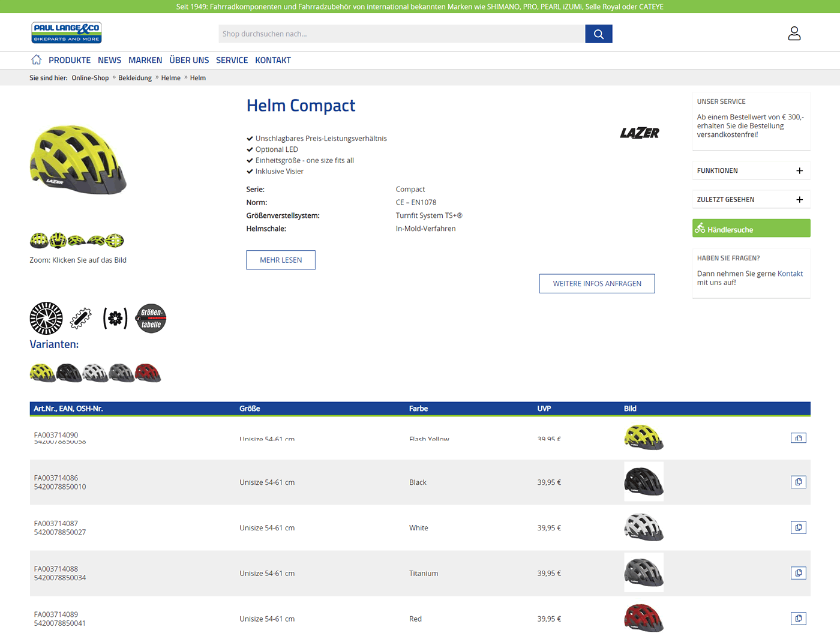
Task: Click the bracketed cog feature icon
Action: coord(115,318)
